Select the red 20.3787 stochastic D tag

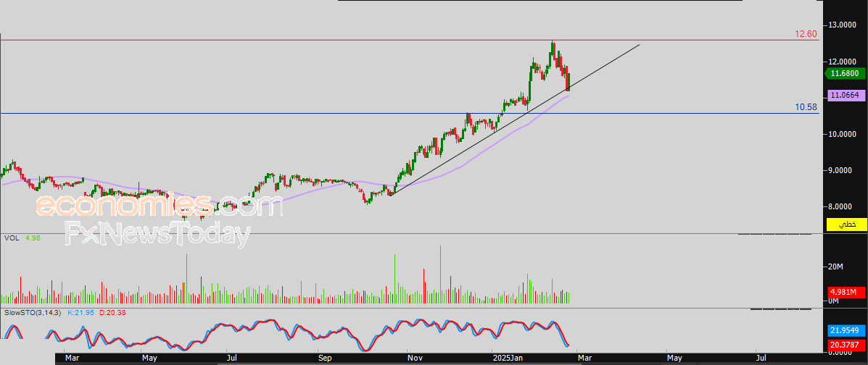846,345
